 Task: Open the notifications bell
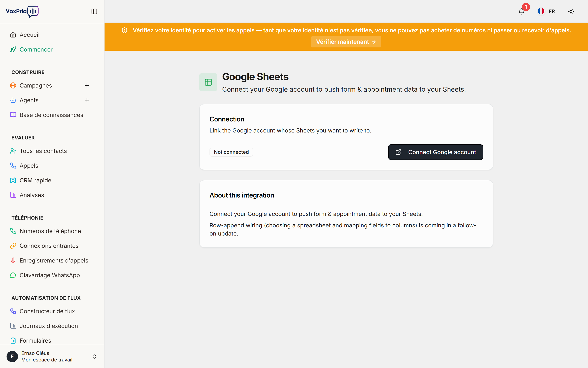(521, 11)
